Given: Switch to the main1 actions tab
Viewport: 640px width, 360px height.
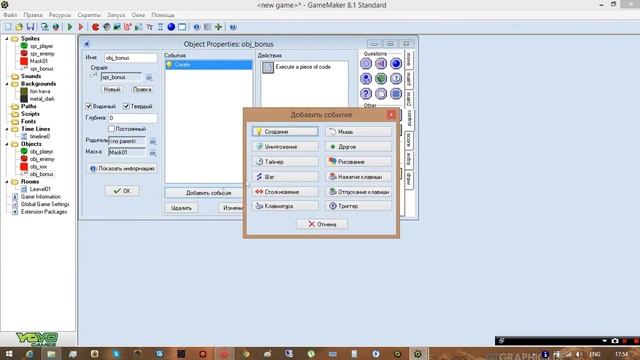Looking at the screenshot, I should 409,79.
